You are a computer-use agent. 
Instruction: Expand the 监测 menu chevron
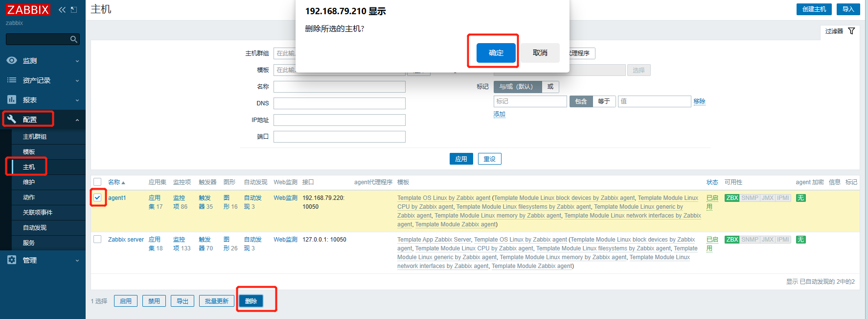coord(77,61)
